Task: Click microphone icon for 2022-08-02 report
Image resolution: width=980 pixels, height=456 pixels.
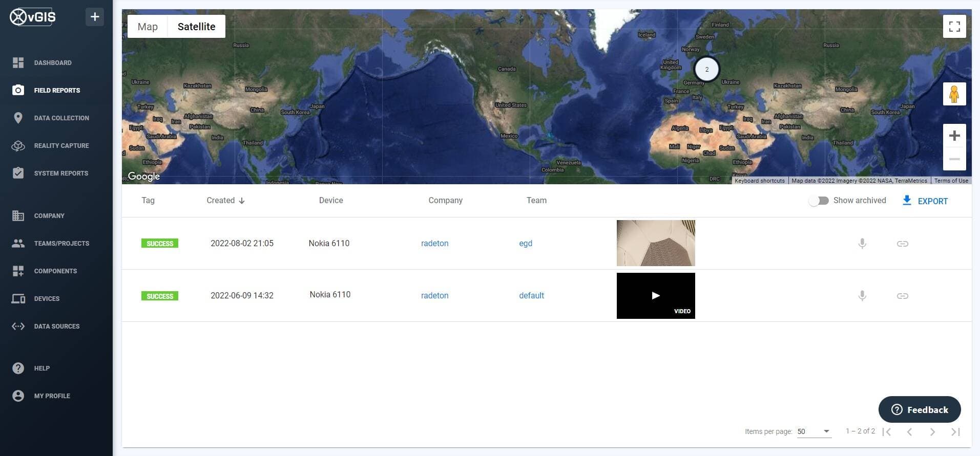Action: (862, 244)
